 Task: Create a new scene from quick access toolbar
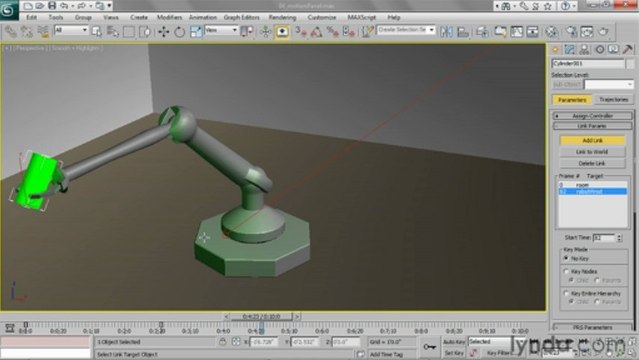click(x=28, y=6)
